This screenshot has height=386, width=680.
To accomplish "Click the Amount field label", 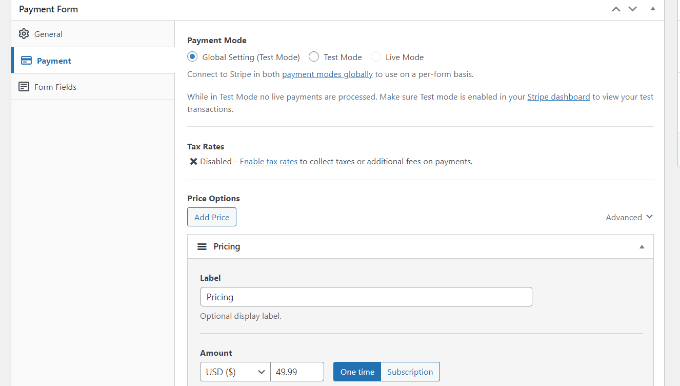I will 216,353.
